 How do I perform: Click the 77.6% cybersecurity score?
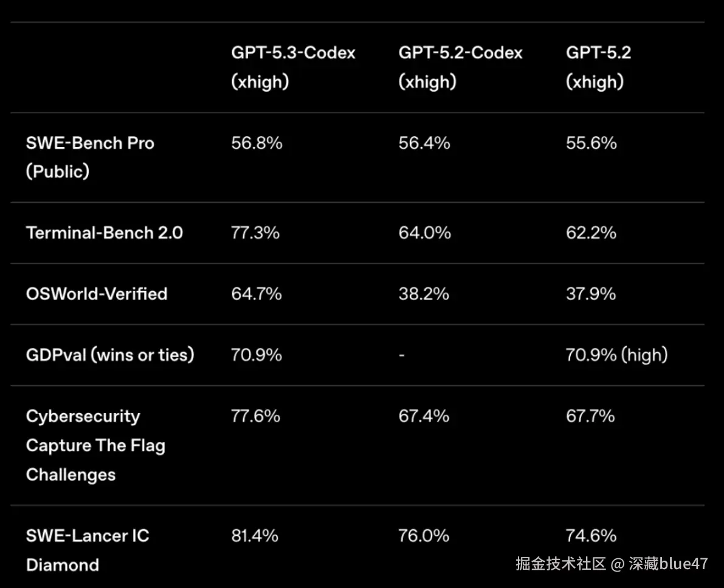tap(256, 416)
